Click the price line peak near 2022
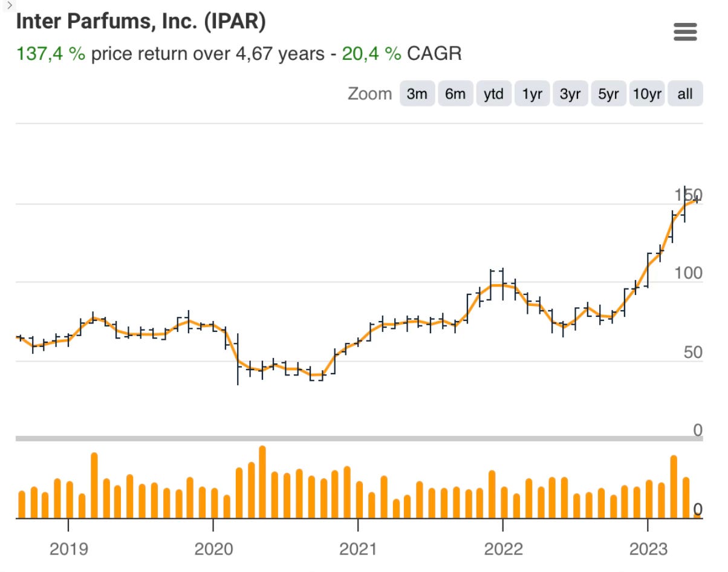This screenshot has width=728, height=572. 497,285
